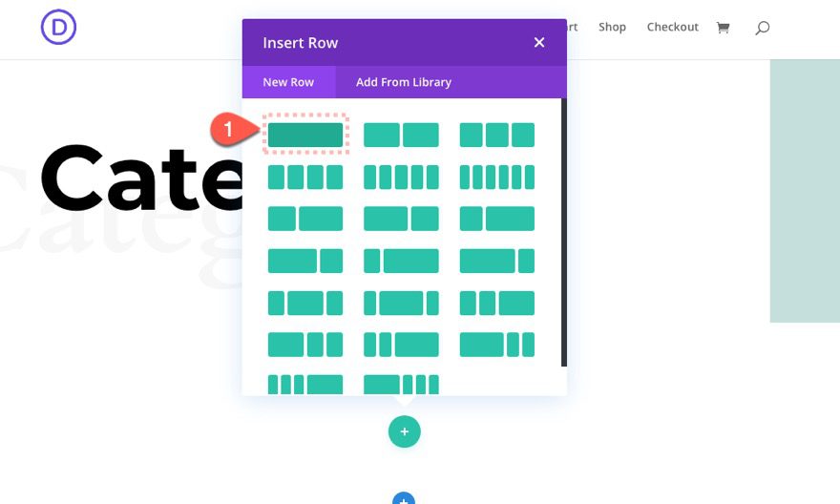The height and width of the screenshot is (504, 840).
Task: Pick the six equal columns layout
Action: [496, 177]
